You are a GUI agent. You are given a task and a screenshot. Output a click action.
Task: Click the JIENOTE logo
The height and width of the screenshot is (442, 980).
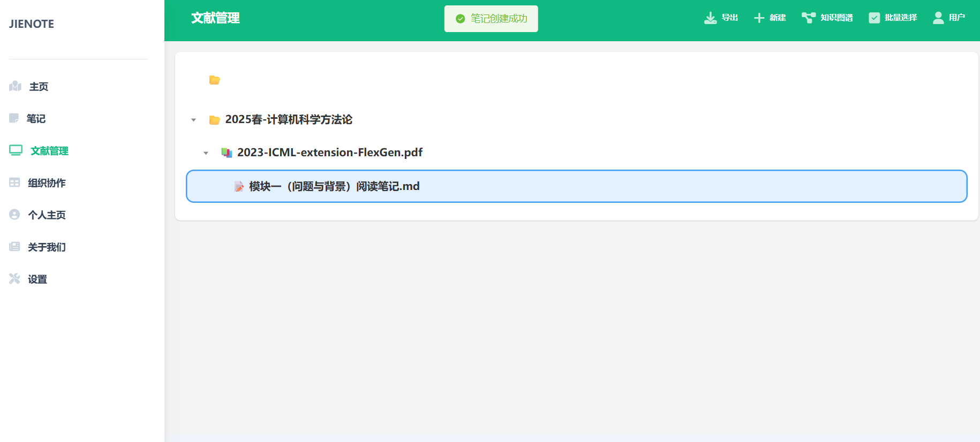32,24
